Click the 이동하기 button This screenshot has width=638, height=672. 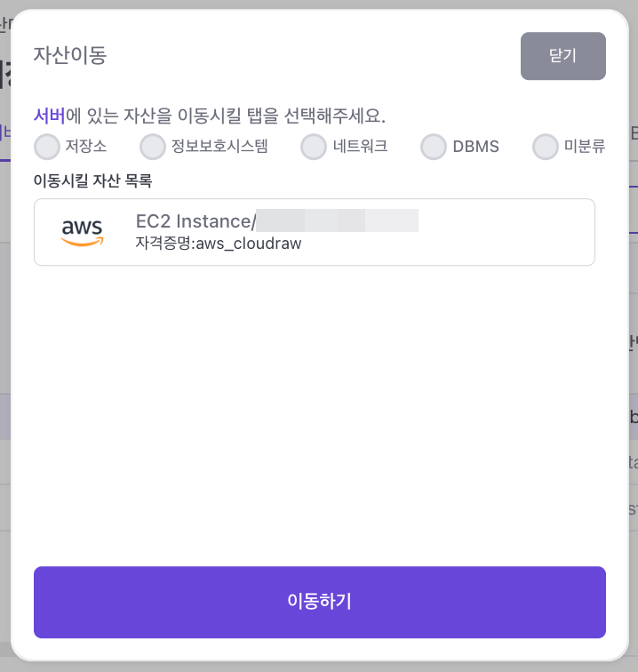point(320,602)
